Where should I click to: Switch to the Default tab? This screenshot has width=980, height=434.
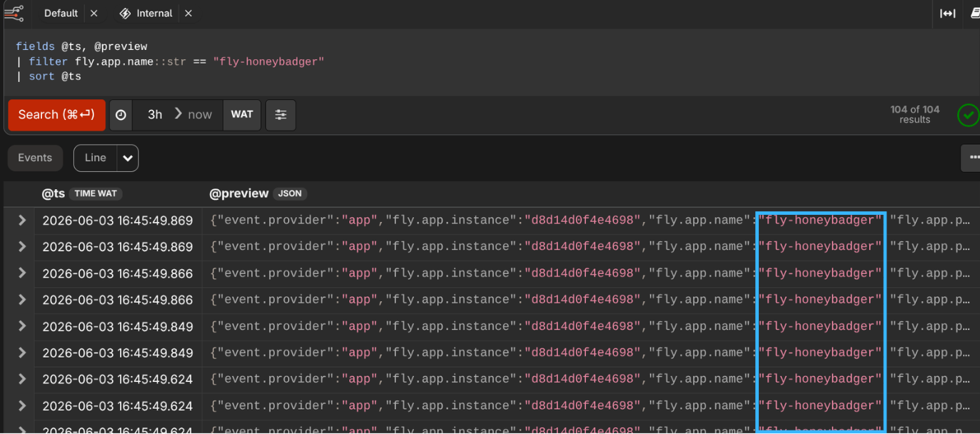[x=61, y=14]
